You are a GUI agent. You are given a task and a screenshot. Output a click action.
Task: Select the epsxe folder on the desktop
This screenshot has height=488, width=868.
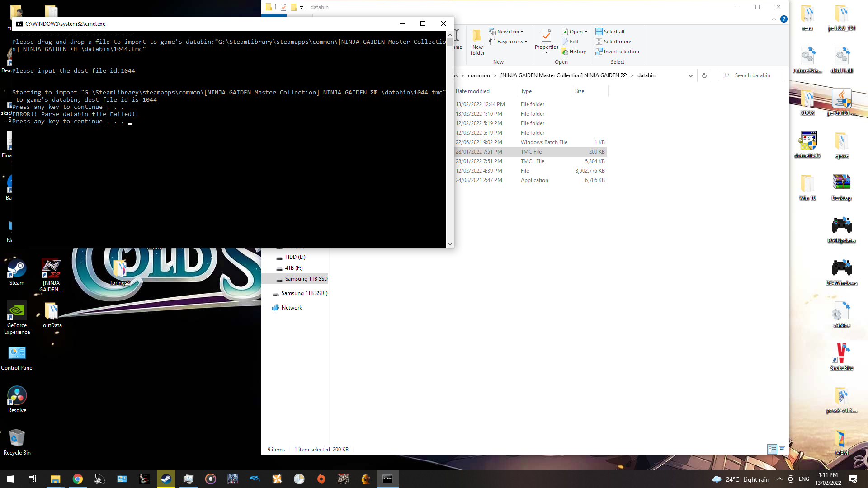click(841, 145)
